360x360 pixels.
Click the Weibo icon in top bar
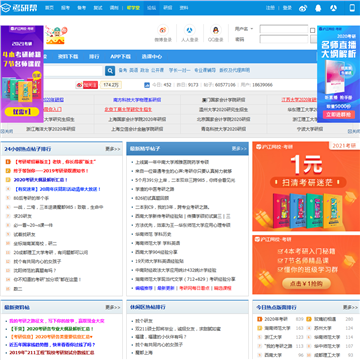pyautogui.click(x=303, y=8)
